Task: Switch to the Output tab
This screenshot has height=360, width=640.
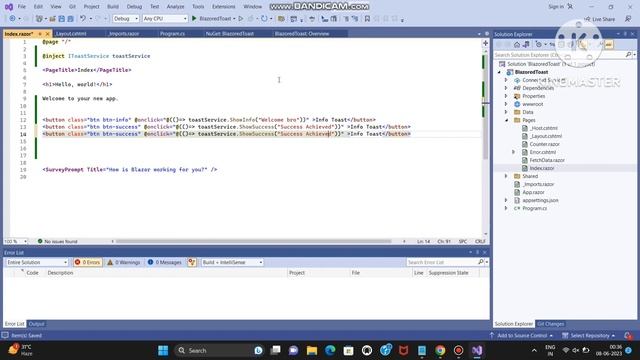Action: click(36, 324)
